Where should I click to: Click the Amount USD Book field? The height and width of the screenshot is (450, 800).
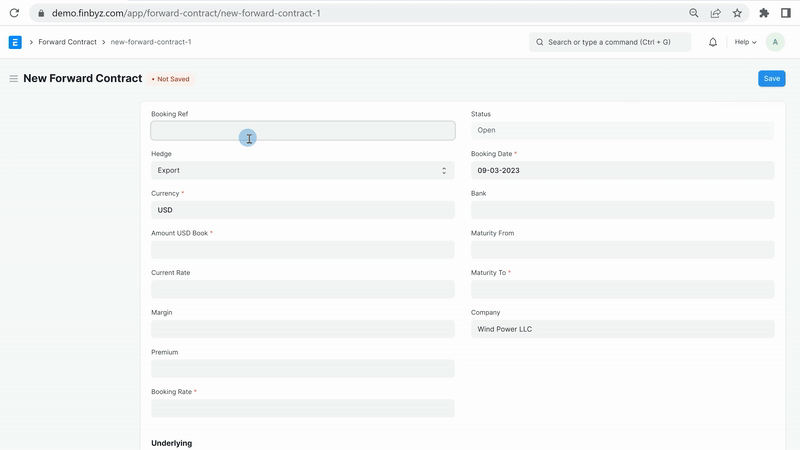click(x=302, y=250)
